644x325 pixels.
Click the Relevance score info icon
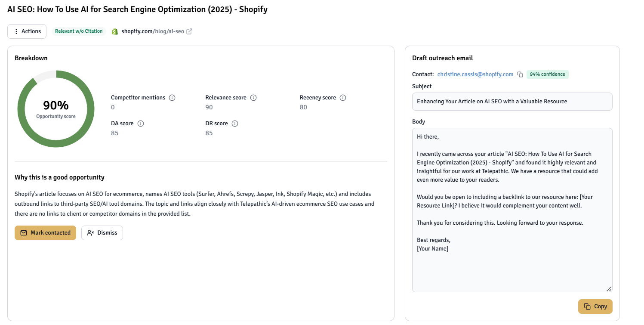pos(253,98)
